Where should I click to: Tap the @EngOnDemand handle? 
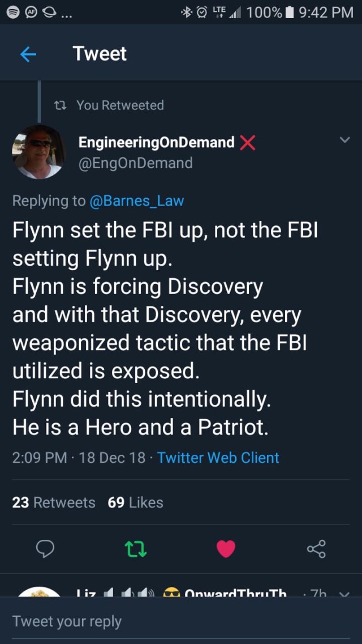tap(135, 163)
